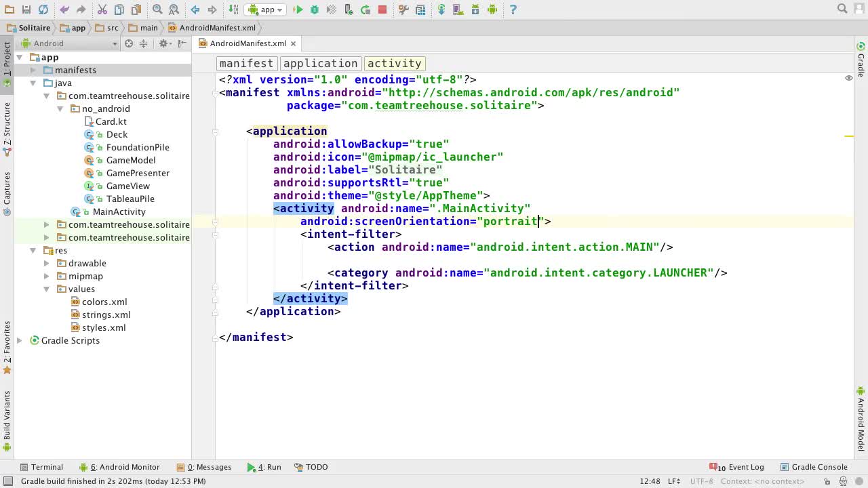Run the app with the green play icon
Image resolution: width=868 pixels, height=488 pixels.
click(x=298, y=9)
